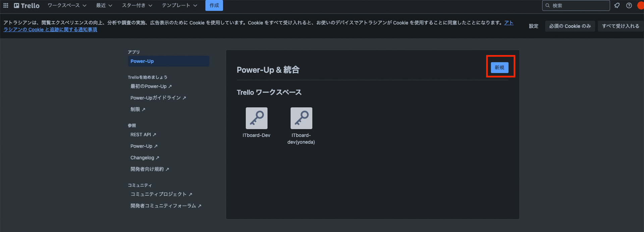The image size is (644, 232).
Task: Click the 新規 button
Action: tap(499, 67)
